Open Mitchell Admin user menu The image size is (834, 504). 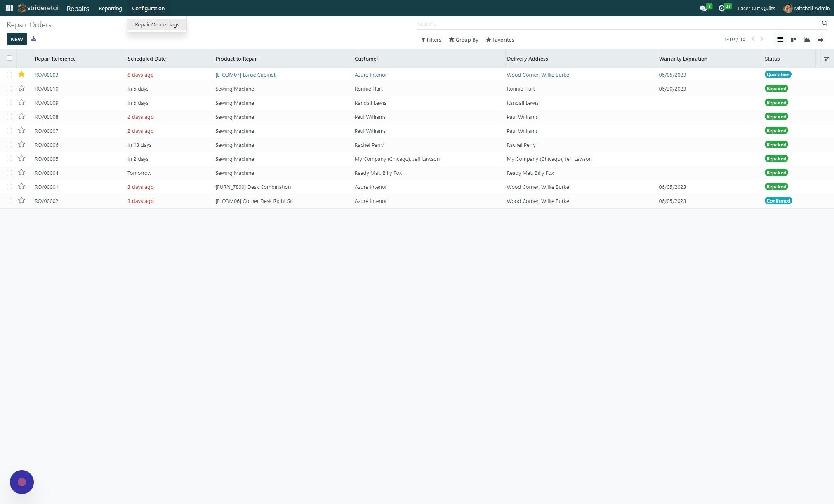coord(806,8)
